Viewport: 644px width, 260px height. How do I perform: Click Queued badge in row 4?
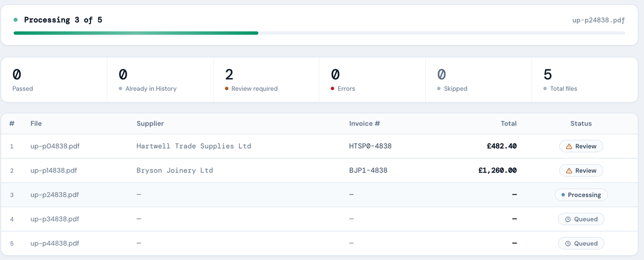click(581, 219)
